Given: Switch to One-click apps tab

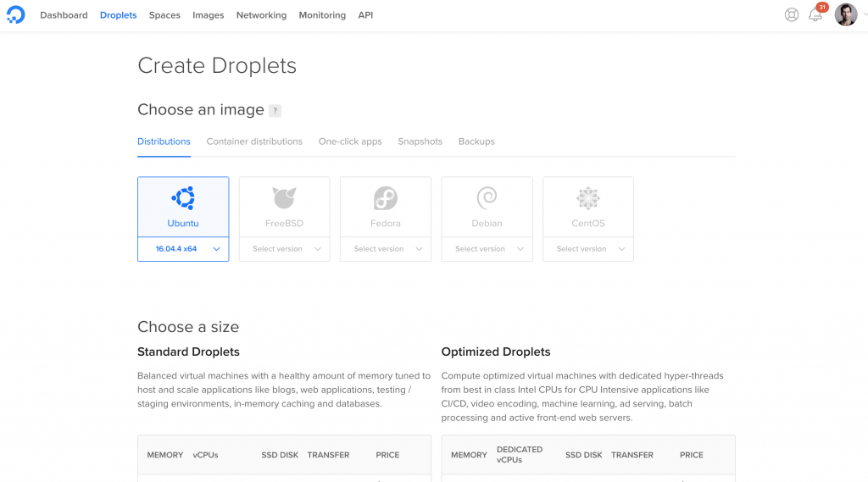Looking at the screenshot, I should [x=350, y=141].
